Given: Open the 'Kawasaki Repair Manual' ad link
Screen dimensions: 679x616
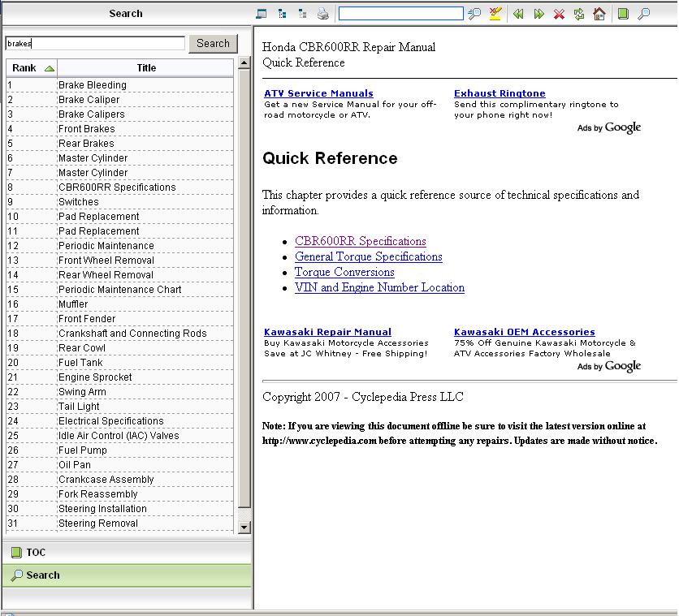Looking at the screenshot, I should point(328,332).
